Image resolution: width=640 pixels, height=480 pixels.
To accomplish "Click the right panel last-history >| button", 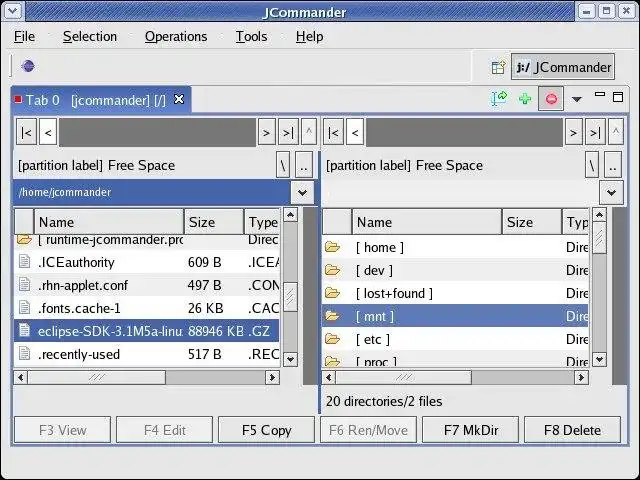I will pos(595,132).
